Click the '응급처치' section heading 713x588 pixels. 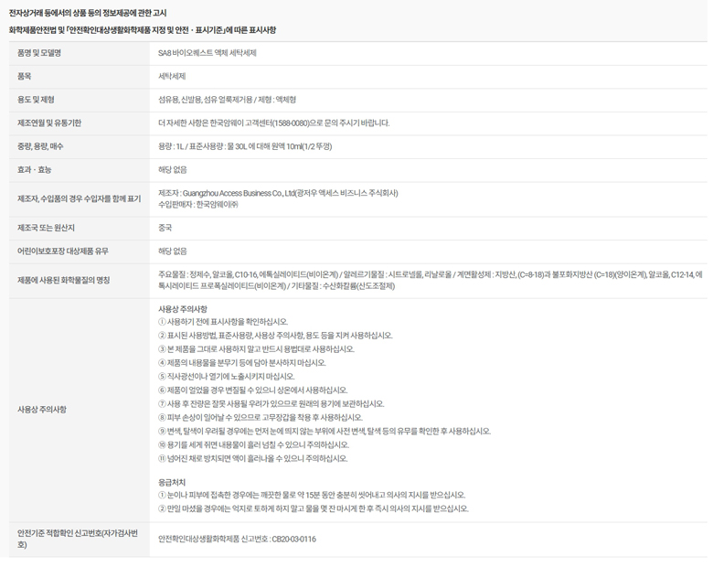point(172,481)
